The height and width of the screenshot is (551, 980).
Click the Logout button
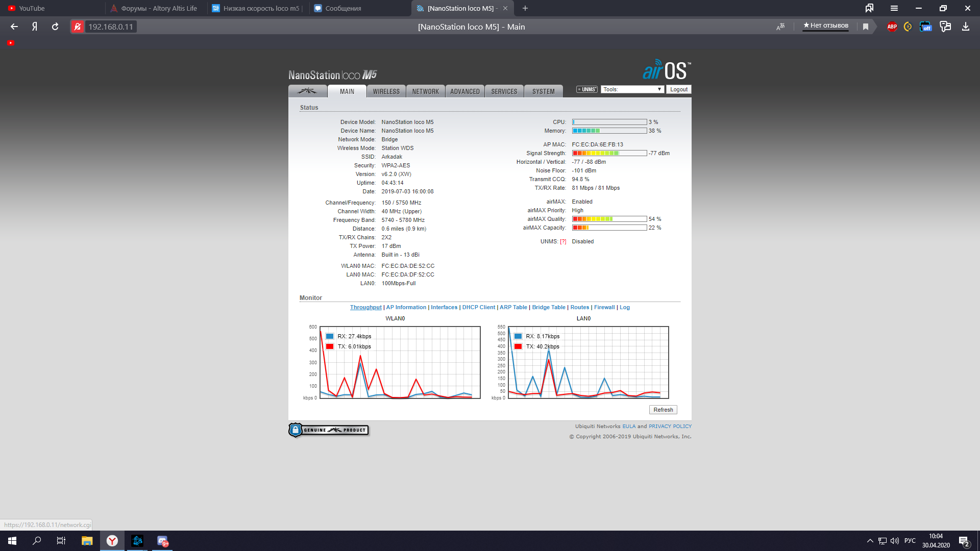click(x=679, y=89)
